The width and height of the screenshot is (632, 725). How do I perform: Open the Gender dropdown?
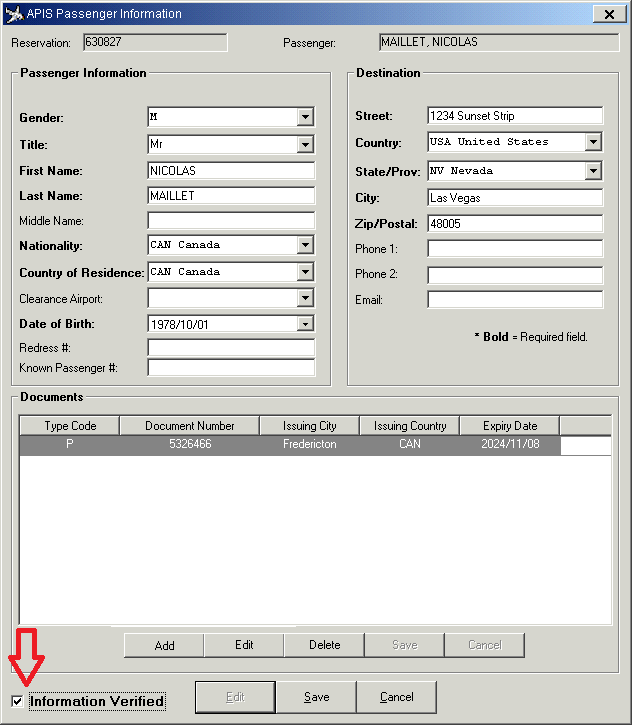(x=305, y=117)
